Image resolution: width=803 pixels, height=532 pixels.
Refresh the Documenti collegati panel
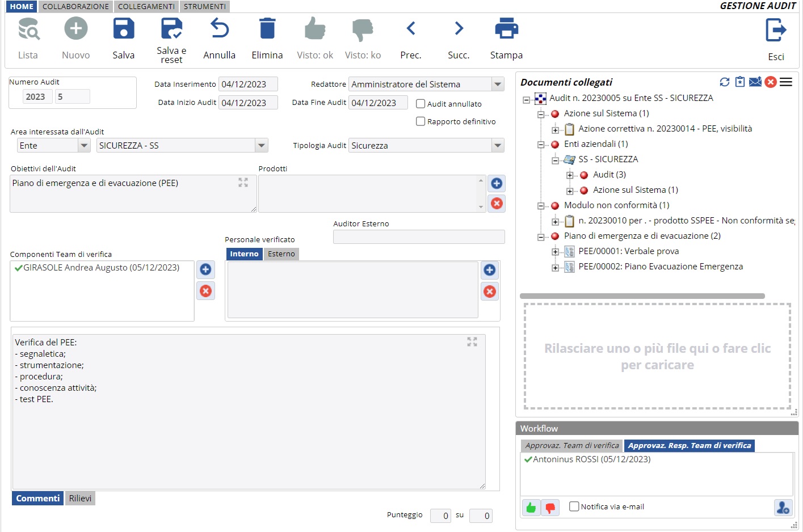(724, 82)
